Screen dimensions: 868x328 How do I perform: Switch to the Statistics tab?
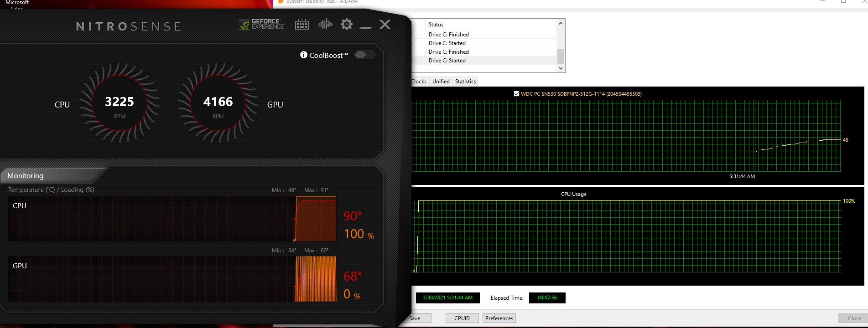(465, 82)
